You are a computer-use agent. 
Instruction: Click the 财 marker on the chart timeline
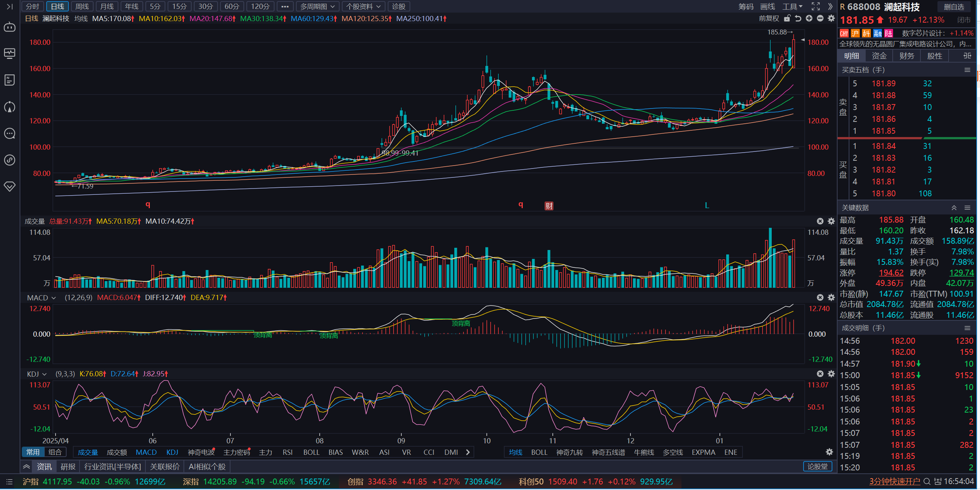549,206
